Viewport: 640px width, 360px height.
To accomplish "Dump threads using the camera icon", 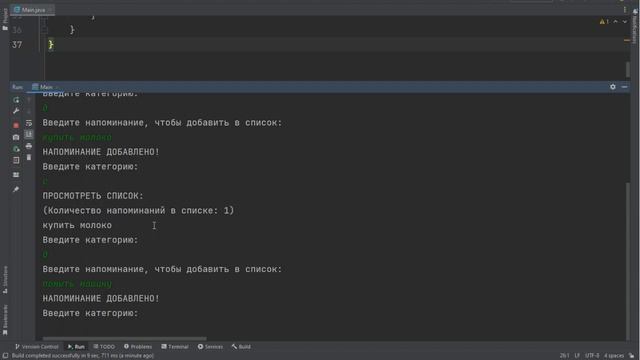I will click(16, 137).
